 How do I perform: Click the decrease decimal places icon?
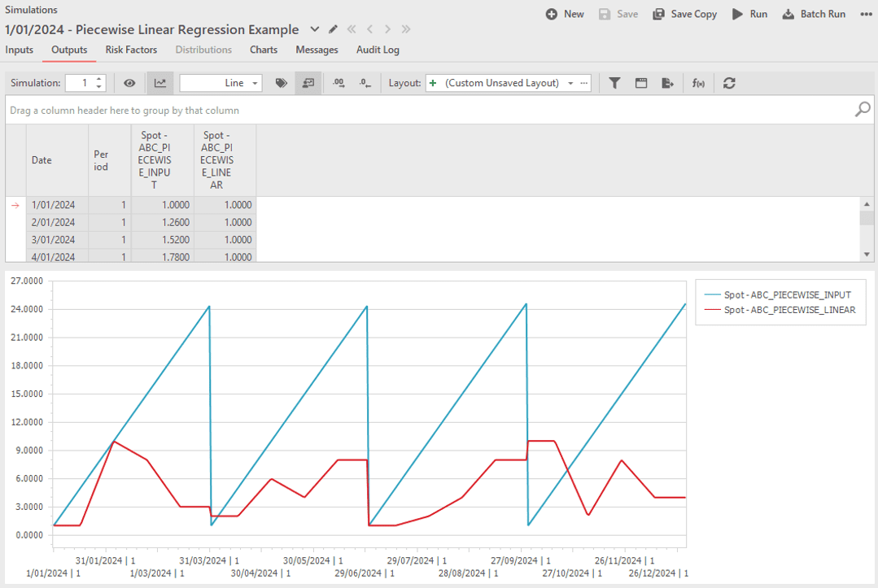tap(365, 83)
